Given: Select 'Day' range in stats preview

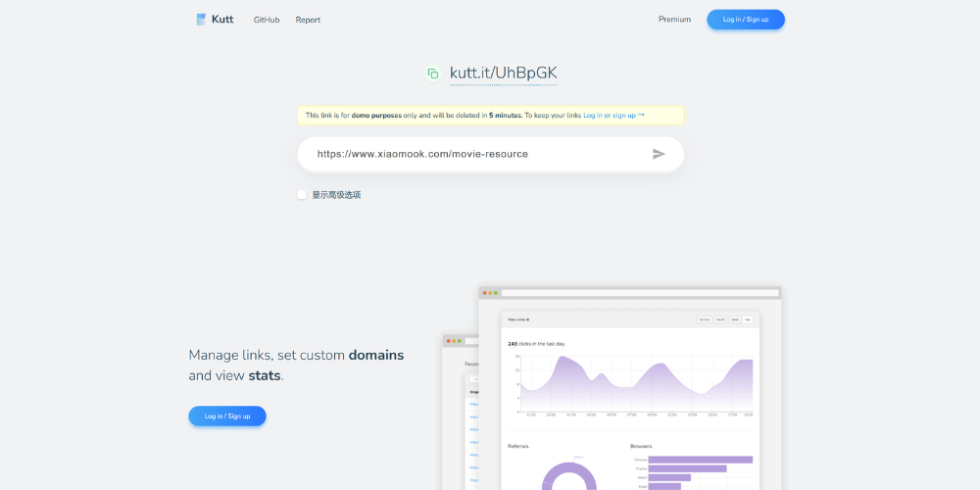Looking at the screenshot, I should click(x=747, y=319).
